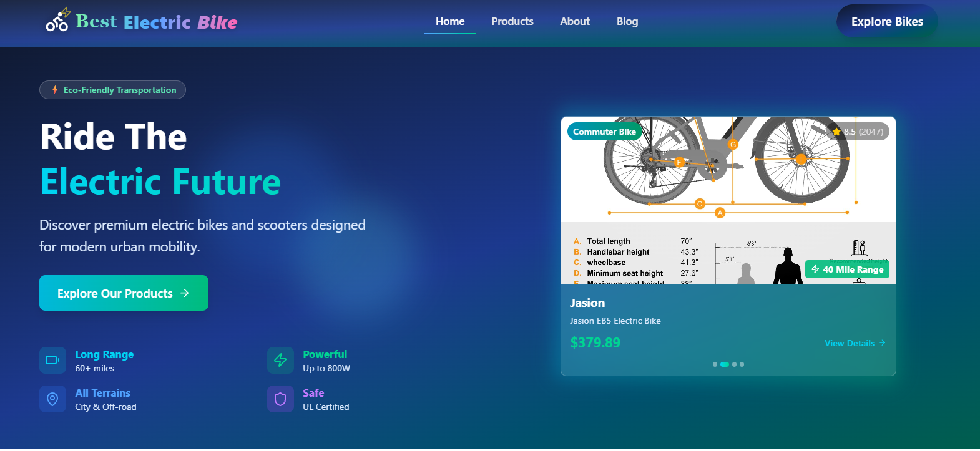Click the Minimum seat height spec row
Viewport: 980px width, 451px height.
(x=635, y=273)
